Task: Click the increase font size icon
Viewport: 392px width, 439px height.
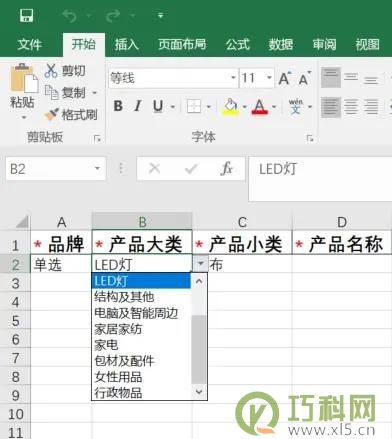Action: (284, 78)
